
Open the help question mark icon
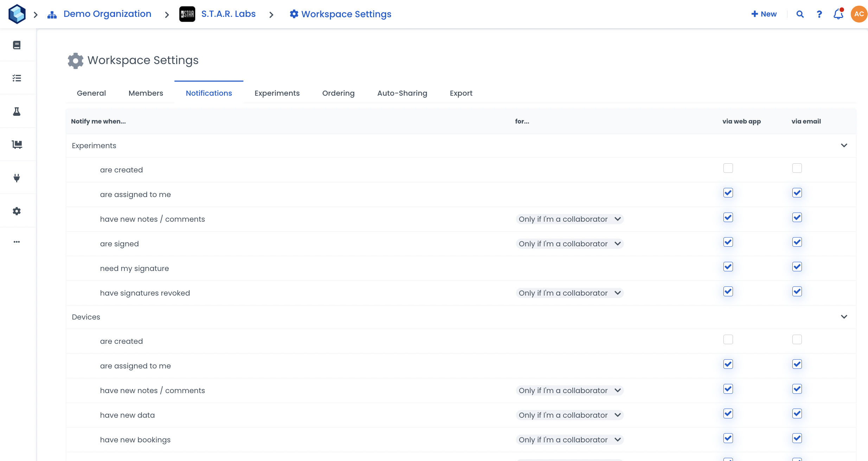click(819, 14)
